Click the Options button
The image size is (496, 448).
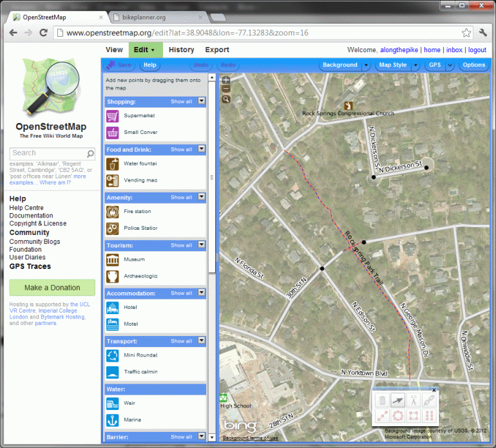(473, 65)
